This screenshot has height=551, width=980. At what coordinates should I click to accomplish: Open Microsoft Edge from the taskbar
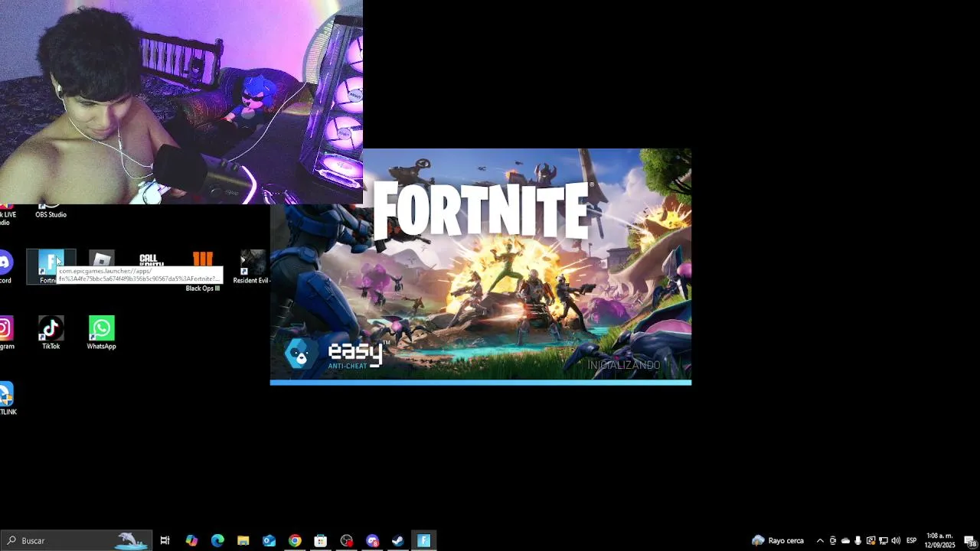217,540
